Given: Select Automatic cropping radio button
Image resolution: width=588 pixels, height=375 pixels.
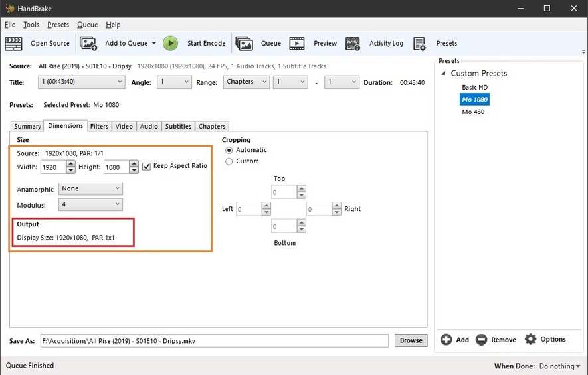Looking at the screenshot, I should [229, 150].
